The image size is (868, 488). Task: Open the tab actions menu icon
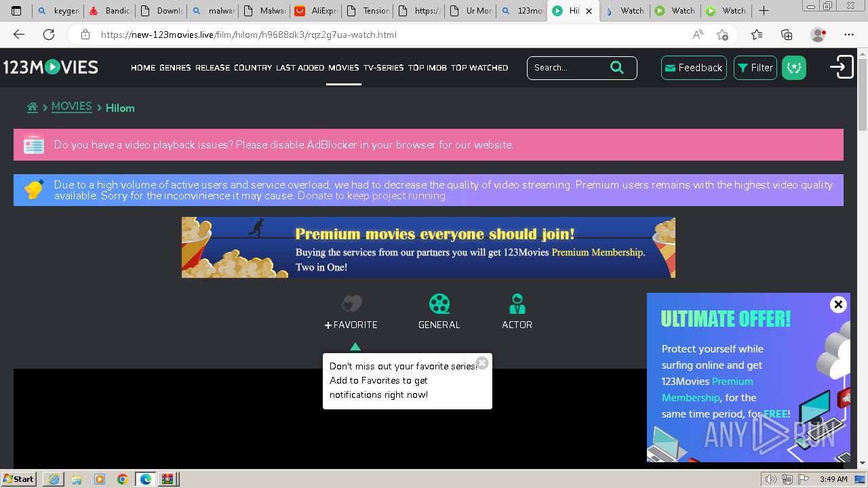coord(16,11)
